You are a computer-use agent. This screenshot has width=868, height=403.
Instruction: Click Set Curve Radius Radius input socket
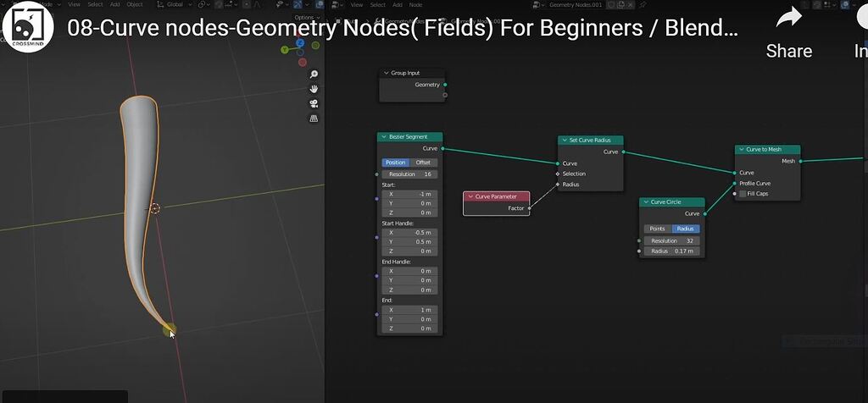point(558,184)
